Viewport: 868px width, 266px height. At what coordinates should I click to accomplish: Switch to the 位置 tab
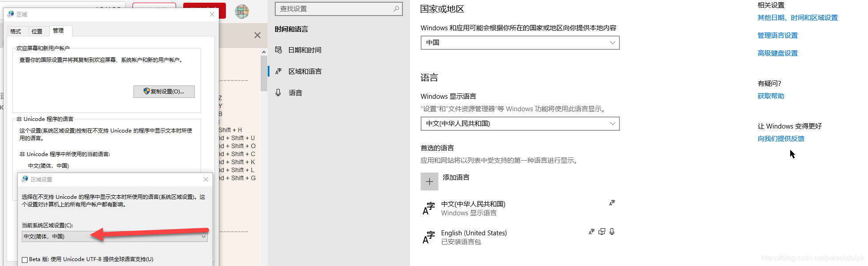[x=37, y=32]
